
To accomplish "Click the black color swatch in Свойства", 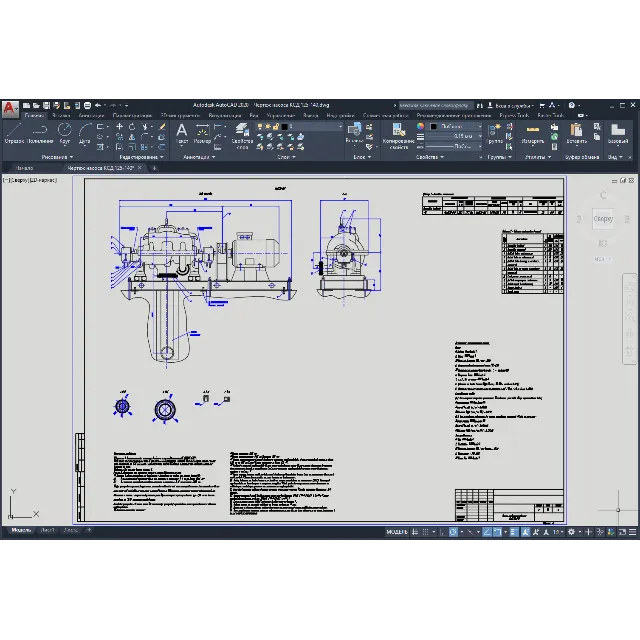I will [433, 127].
